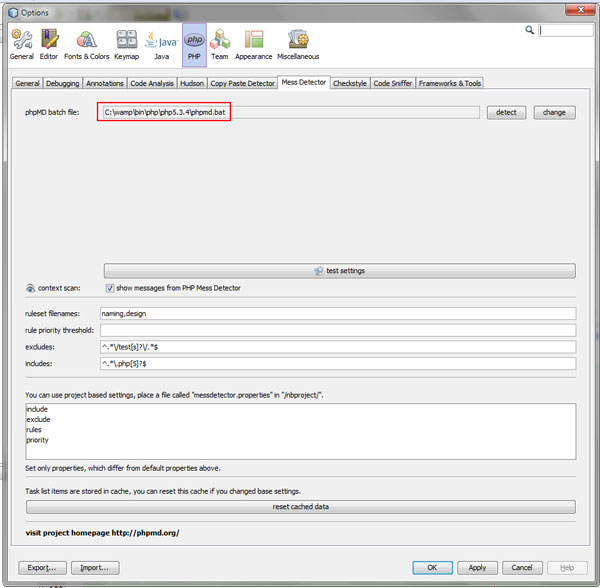
Task: Click the excludes pattern field
Action: pos(338,347)
